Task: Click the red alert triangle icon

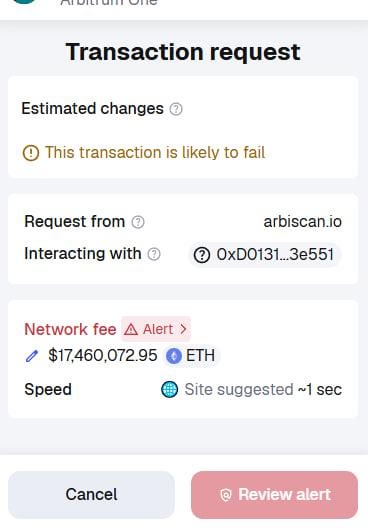Action: [x=131, y=329]
